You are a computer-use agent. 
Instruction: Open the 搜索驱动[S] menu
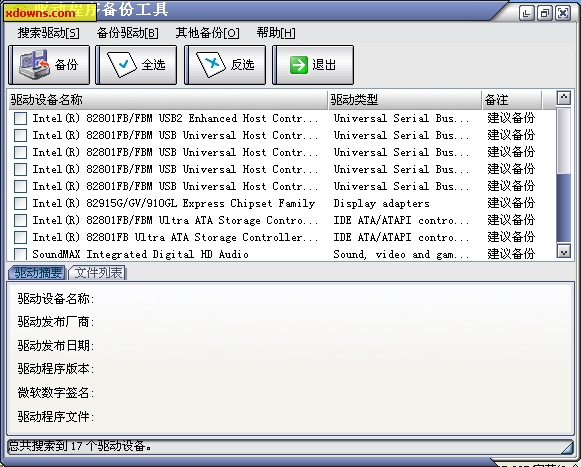(x=49, y=33)
